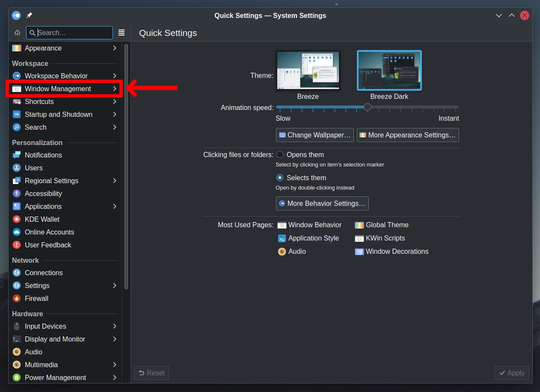Screen dimensions: 540x392
Task: Click the User Feedback exclamation icon
Action: [17, 245]
